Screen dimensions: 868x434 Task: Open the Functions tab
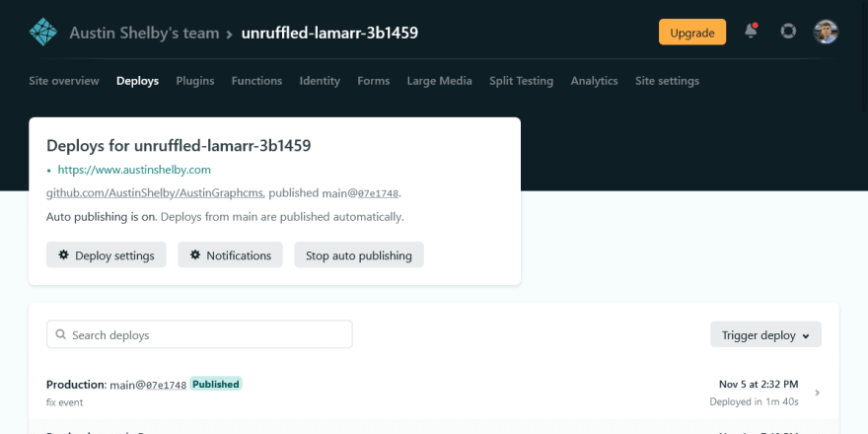[256, 81]
